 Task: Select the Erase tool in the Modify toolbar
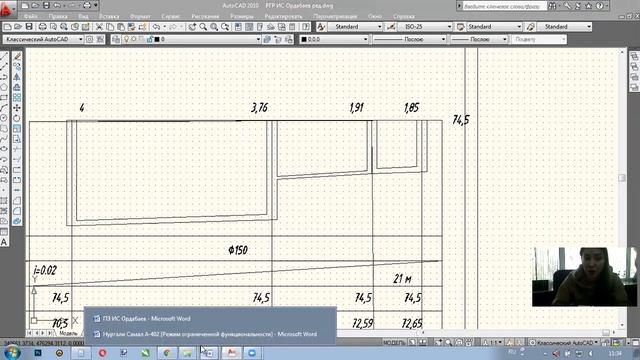click(x=17, y=56)
